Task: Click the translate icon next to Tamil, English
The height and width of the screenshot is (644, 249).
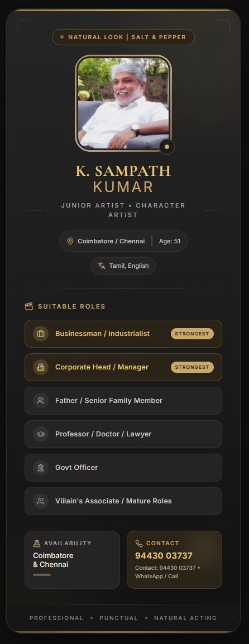Action: point(102,266)
